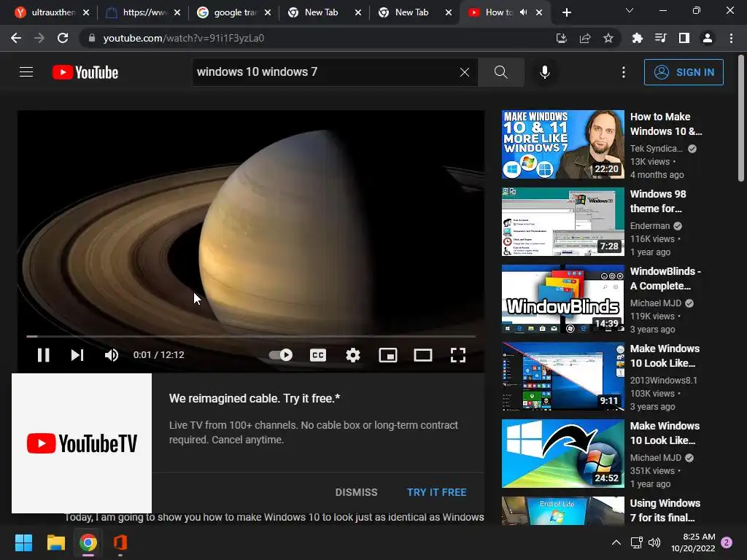This screenshot has height=560, width=747.
Task: Open How to Make Windows 10 & 11 video thumbnail
Action: pos(562,144)
